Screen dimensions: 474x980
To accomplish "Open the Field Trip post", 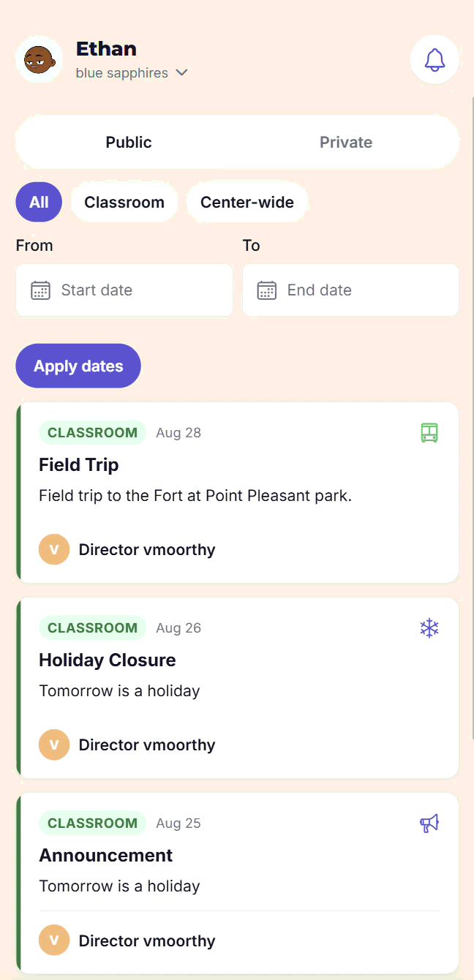I will pyautogui.click(x=238, y=492).
